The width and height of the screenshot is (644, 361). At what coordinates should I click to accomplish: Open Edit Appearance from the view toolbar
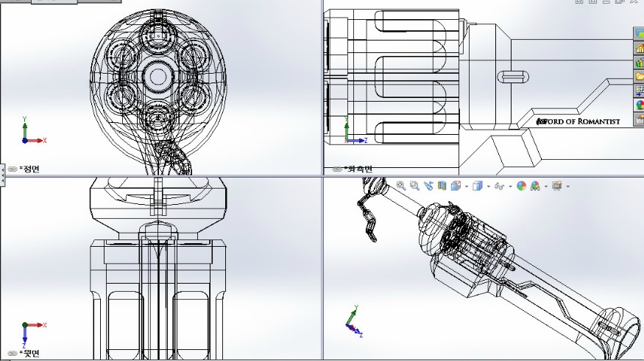tap(521, 186)
